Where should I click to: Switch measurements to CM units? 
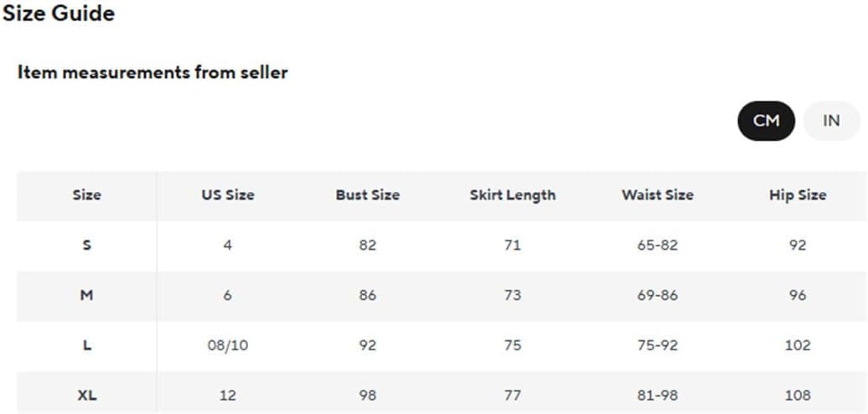pyautogui.click(x=766, y=121)
